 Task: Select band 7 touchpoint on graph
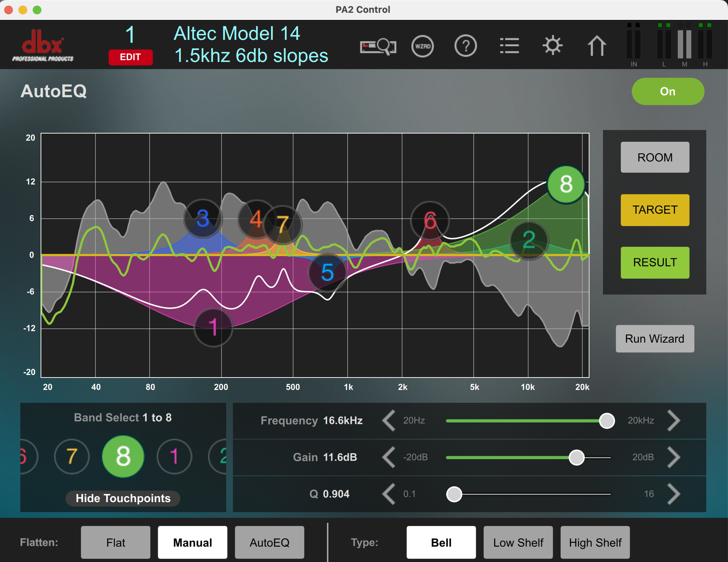click(283, 225)
